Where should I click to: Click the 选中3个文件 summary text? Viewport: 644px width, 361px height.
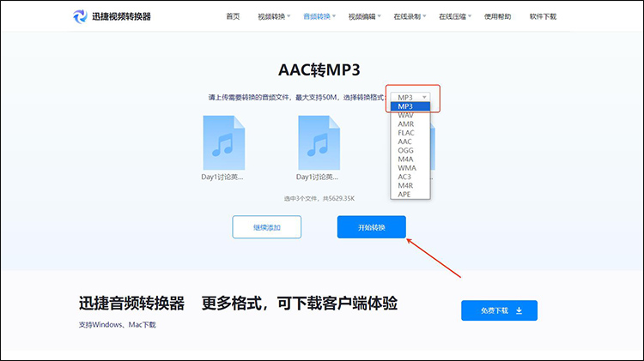[319, 199]
